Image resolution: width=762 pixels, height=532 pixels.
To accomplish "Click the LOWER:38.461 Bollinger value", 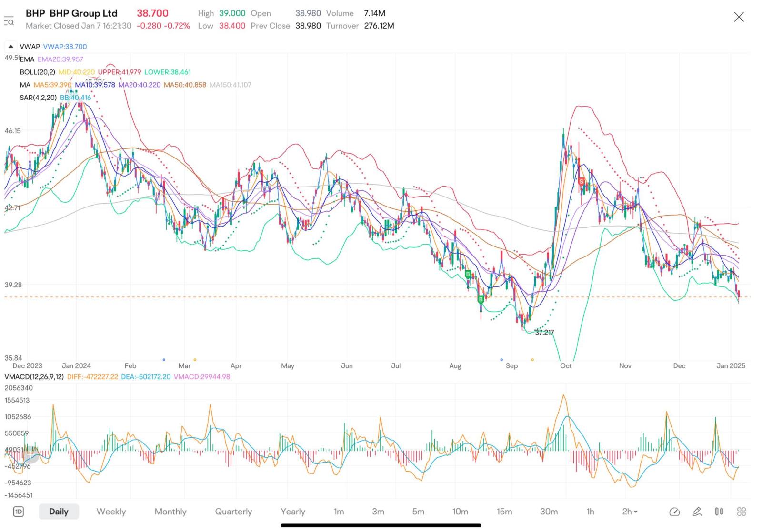I will tap(168, 72).
